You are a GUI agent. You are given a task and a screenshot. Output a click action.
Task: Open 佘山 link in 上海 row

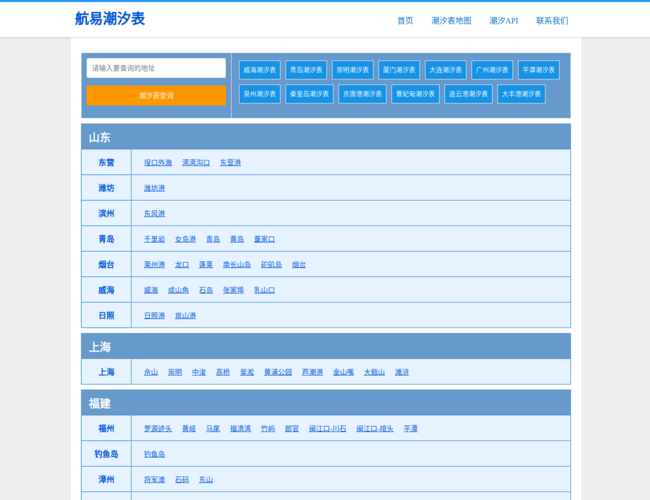coord(151,372)
